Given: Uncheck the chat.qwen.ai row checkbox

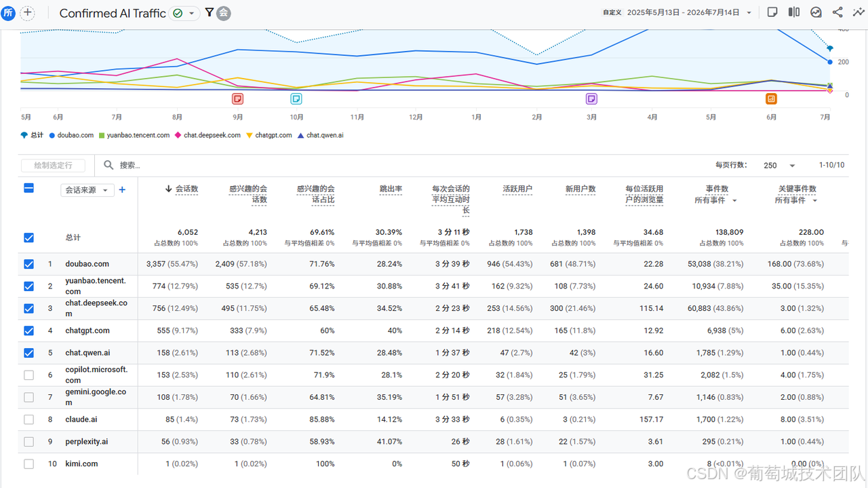Looking at the screenshot, I should 28,353.
